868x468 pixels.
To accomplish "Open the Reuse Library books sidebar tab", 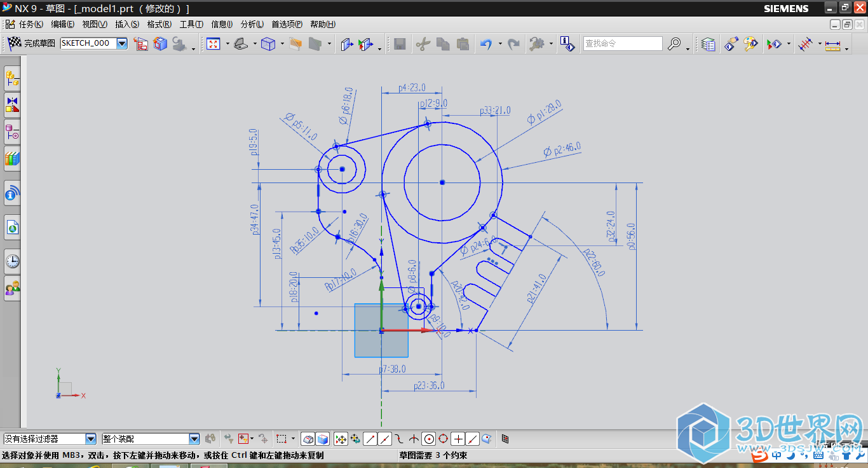I will click(x=12, y=159).
